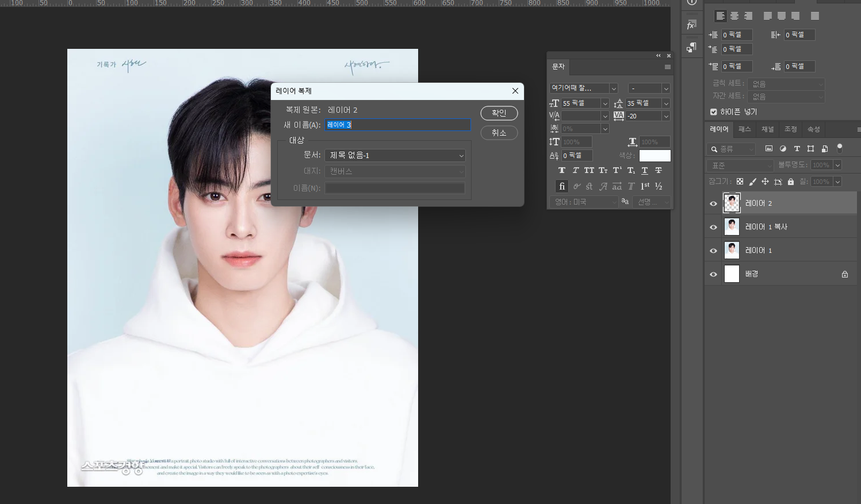Lock position move icon
The height and width of the screenshot is (504, 861).
765,182
